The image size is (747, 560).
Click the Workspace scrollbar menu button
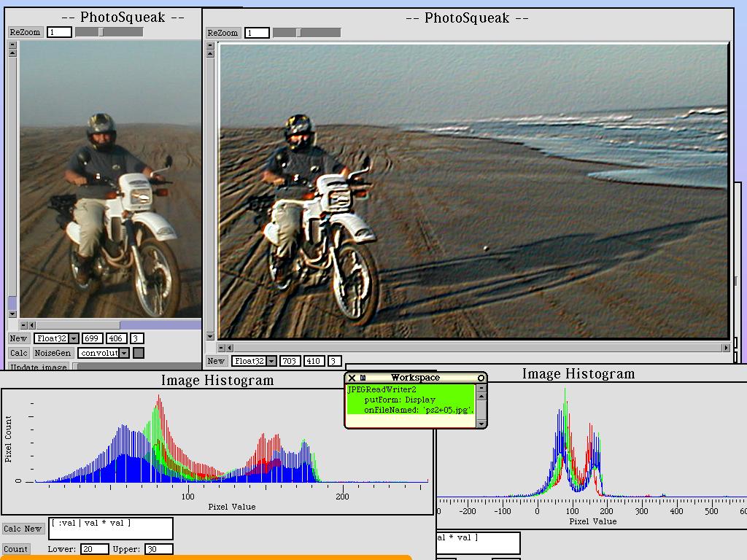pyautogui.click(x=481, y=388)
